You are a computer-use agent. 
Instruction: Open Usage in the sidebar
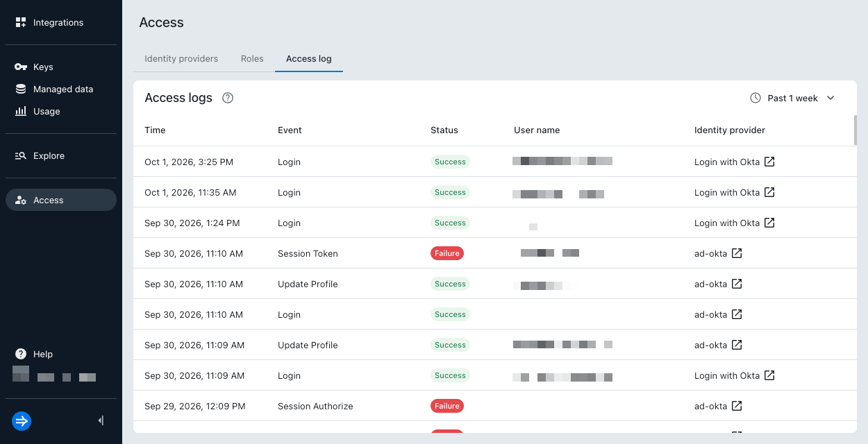(61, 112)
